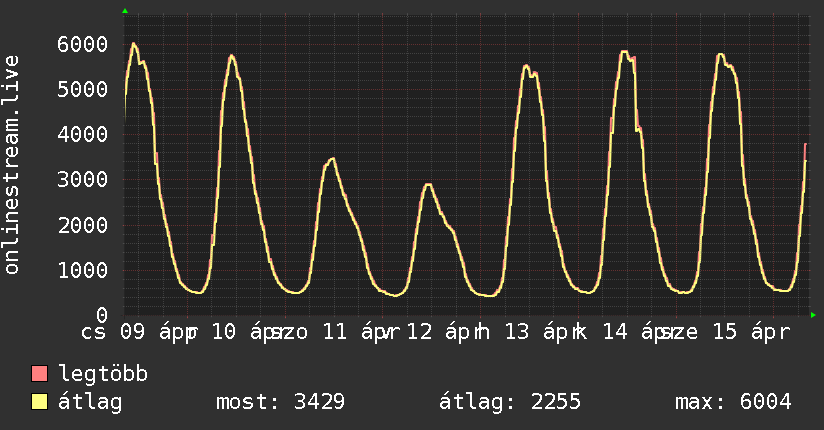Viewport: 824px width, 430px height.
Task: Click the max: 6004 statistic
Action: tap(733, 402)
